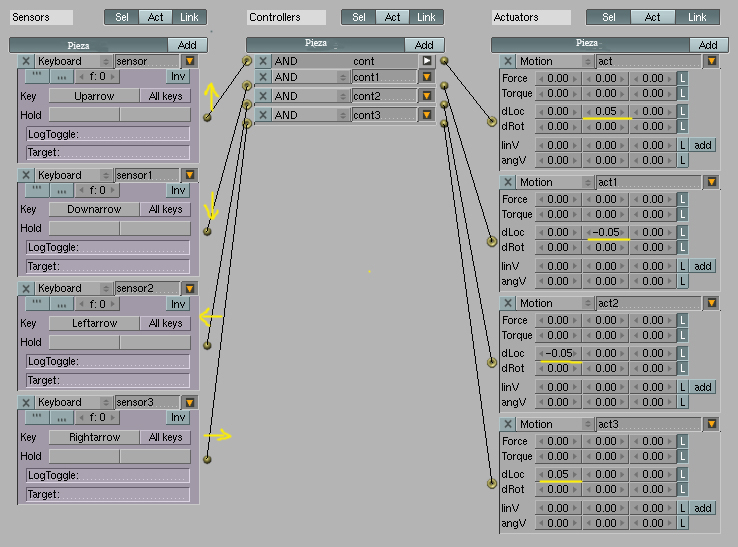Click the name field of act3

click(x=649, y=424)
